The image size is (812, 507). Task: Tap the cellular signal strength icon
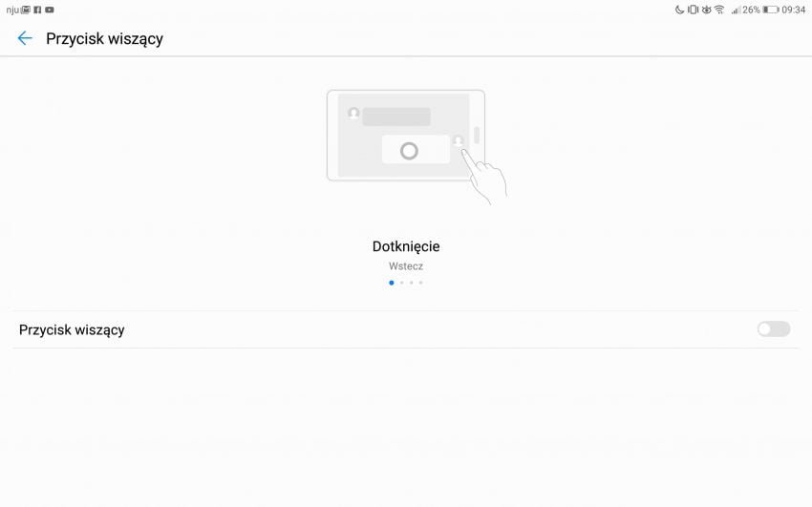[x=736, y=10]
